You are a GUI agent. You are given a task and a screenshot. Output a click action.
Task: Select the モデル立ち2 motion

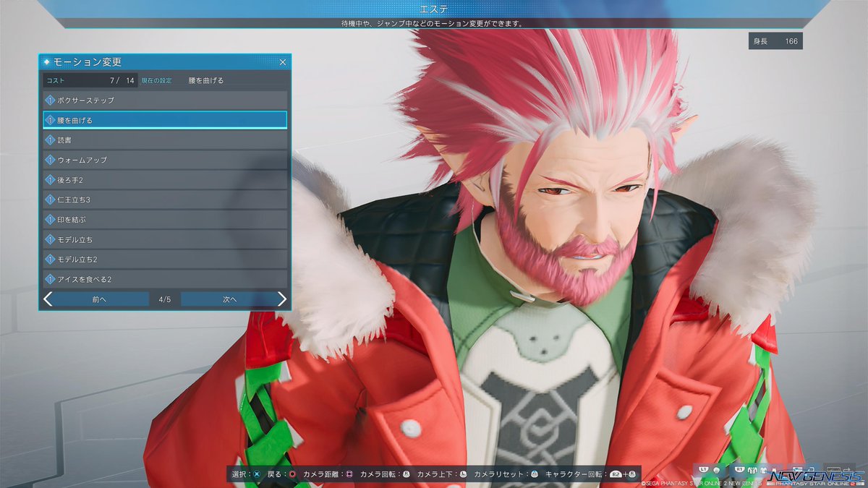[165, 259]
